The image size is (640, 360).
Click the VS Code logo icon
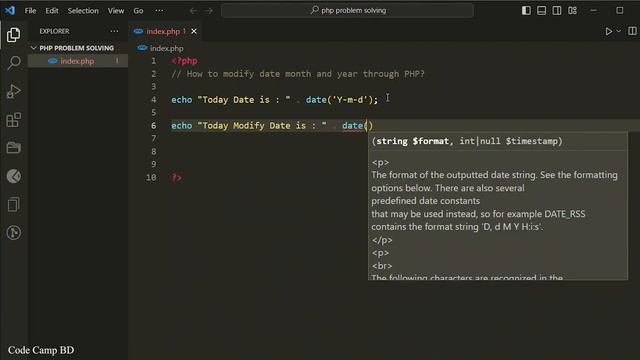[10, 10]
